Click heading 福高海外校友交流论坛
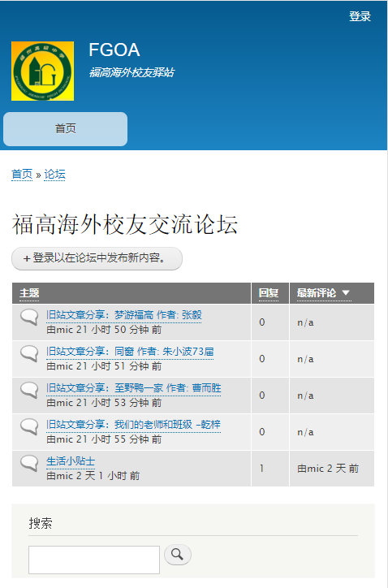 [125, 225]
